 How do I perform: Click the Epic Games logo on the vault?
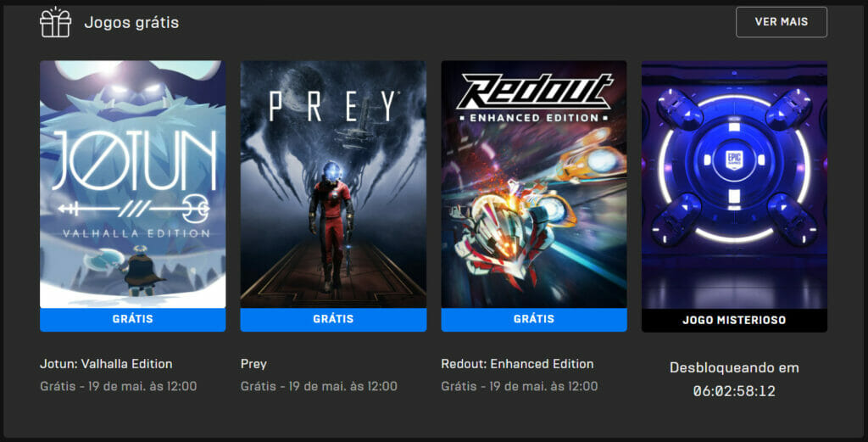pyautogui.click(x=734, y=160)
